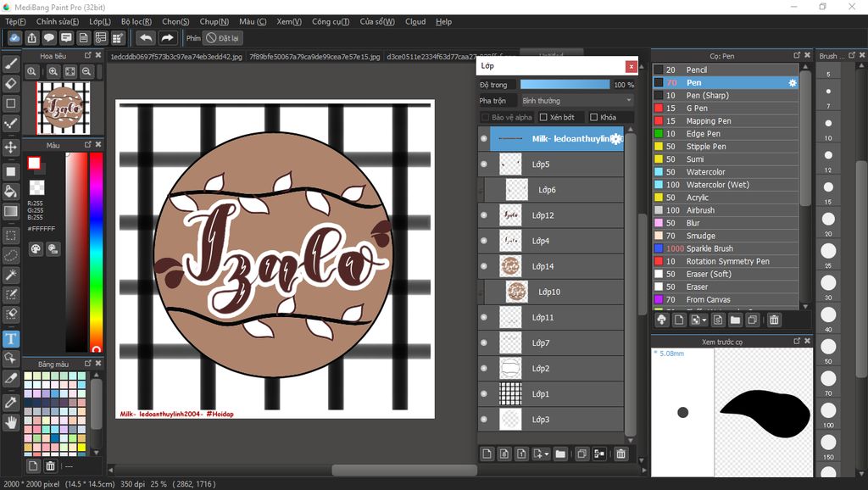Toggle the Bảo vệ alpha checkbox
This screenshot has height=490, width=868.
486,117
